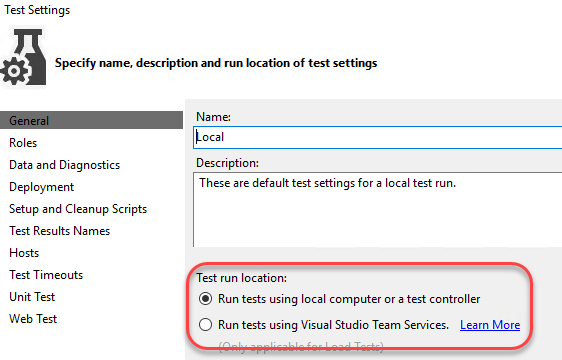Open the Test Timeouts settings
The image size is (562, 360).
point(46,275)
